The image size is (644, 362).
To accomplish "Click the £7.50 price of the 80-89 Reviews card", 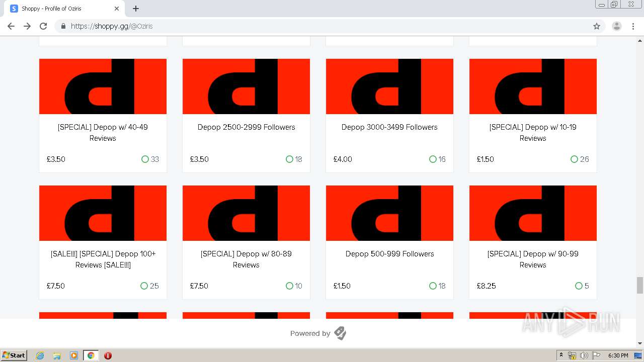I will [x=199, y=286].
